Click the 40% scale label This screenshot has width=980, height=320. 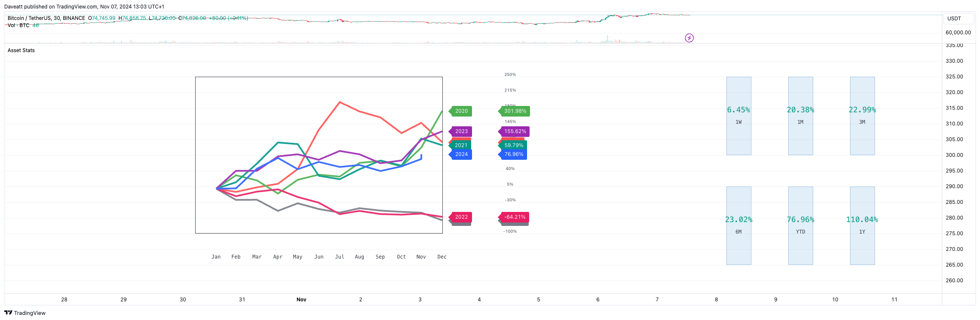click(510, 169)
